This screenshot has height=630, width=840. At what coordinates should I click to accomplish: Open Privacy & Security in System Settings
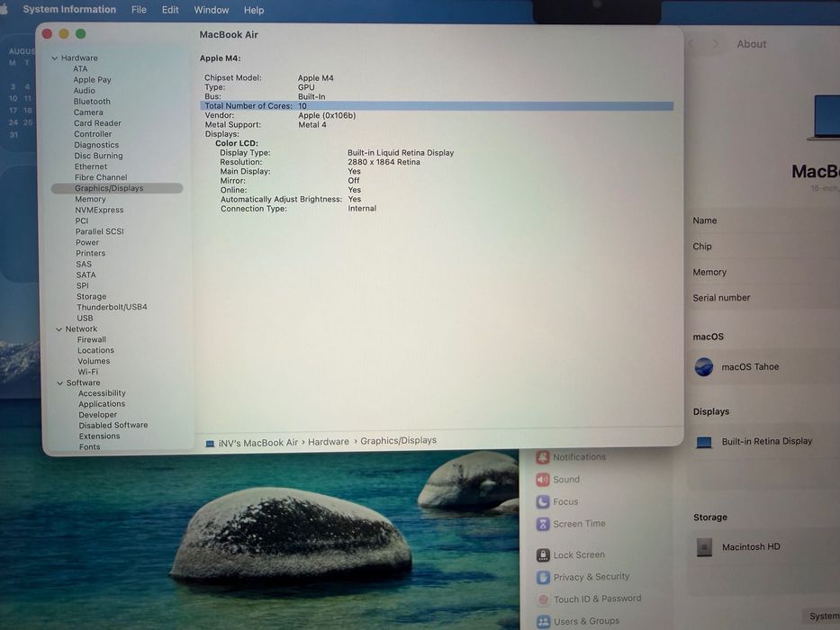(583, 577)
